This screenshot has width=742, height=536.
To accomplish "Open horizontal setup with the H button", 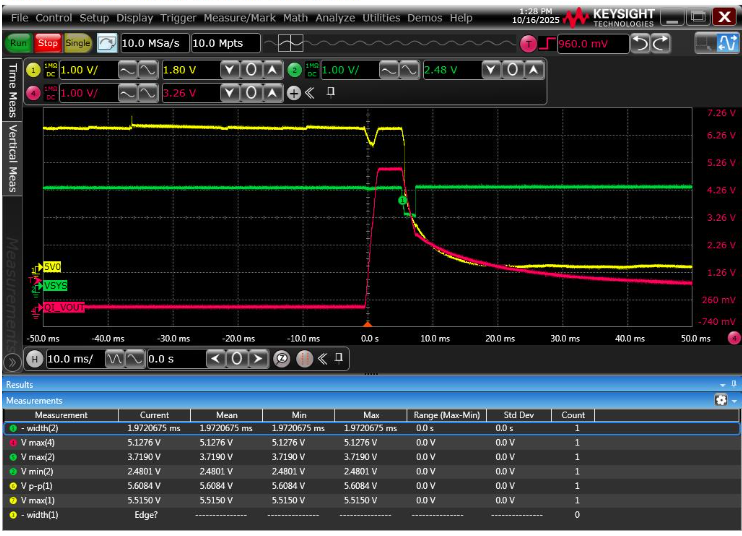I will coord(34,359).
